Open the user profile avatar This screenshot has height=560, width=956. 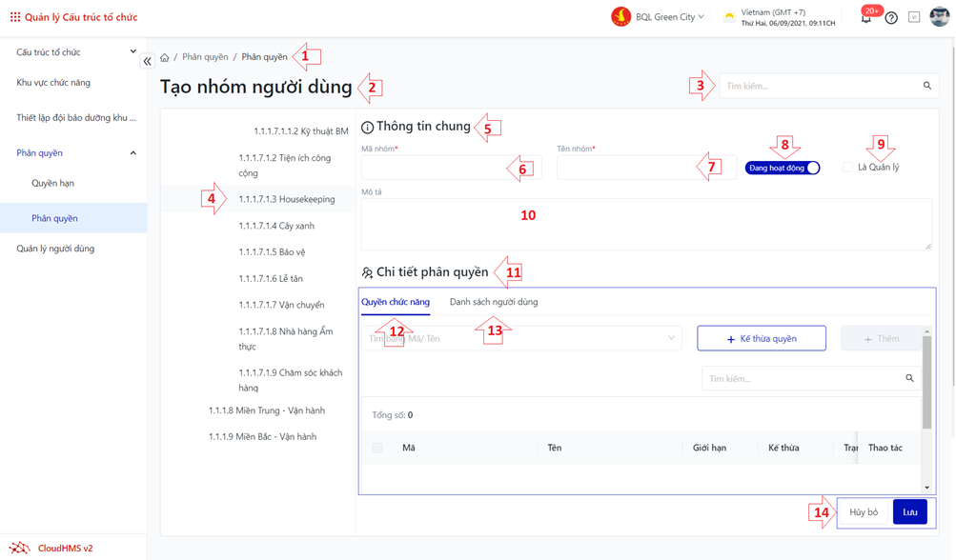939,17
